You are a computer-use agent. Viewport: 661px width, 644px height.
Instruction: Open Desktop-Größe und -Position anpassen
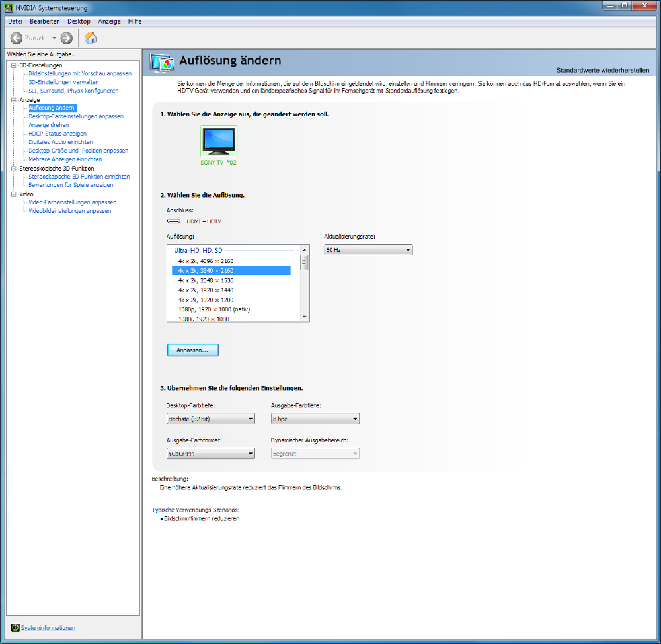coord(79,151)
